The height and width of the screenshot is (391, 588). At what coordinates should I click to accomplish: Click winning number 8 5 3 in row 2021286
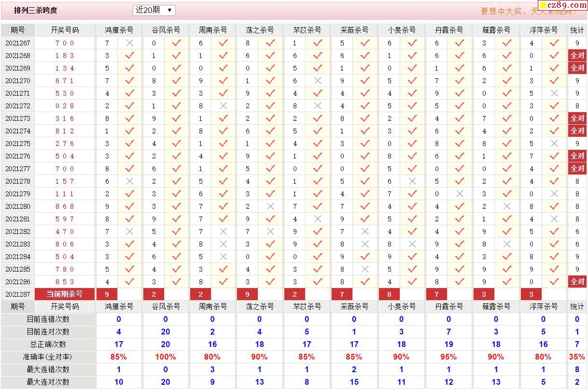click(65, 282)
